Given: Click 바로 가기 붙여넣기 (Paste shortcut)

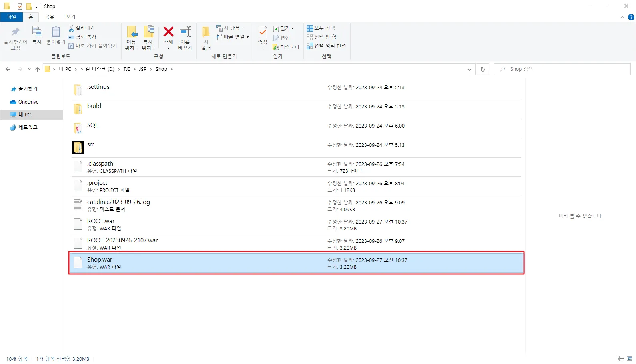Looking at the screenshot, I should [93, 46].
